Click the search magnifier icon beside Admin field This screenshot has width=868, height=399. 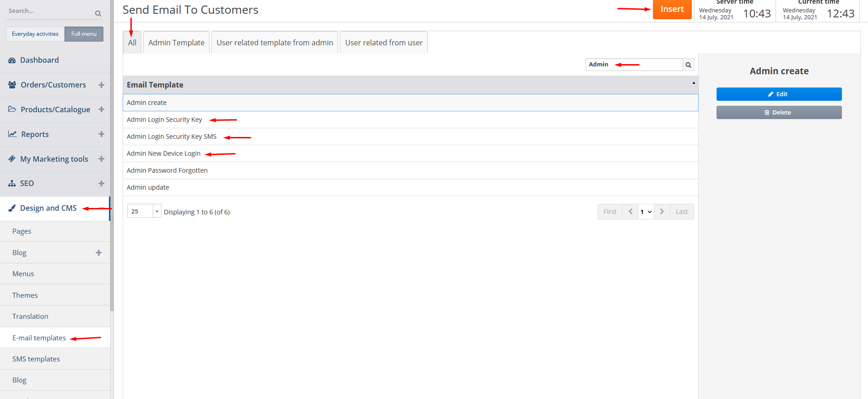688,65
